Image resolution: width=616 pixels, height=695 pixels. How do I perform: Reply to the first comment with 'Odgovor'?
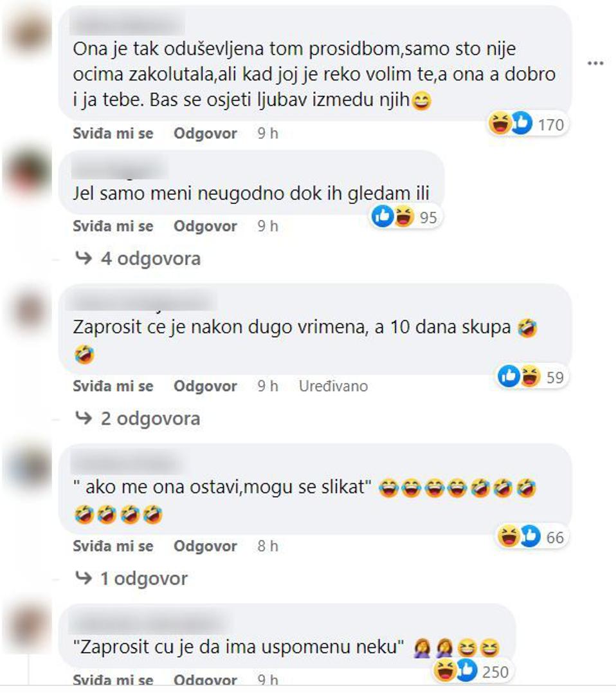tap(205, 133)
